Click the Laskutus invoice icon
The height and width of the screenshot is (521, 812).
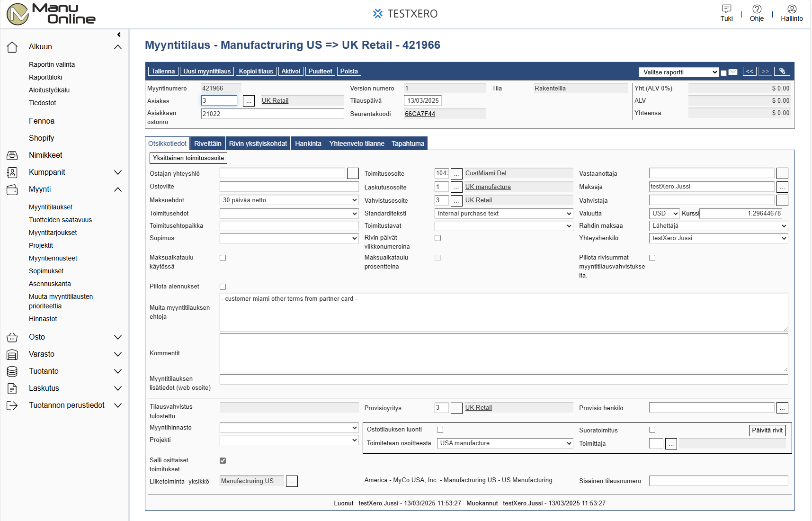click(x=12, y=388)
